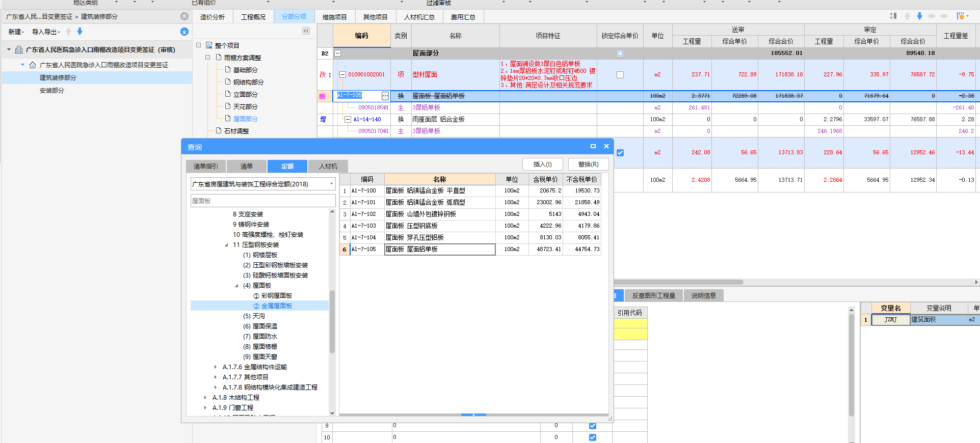Open the 人材机 tab in query dialog
This screenshot has width=980, height=443.
tap(328, 167)
